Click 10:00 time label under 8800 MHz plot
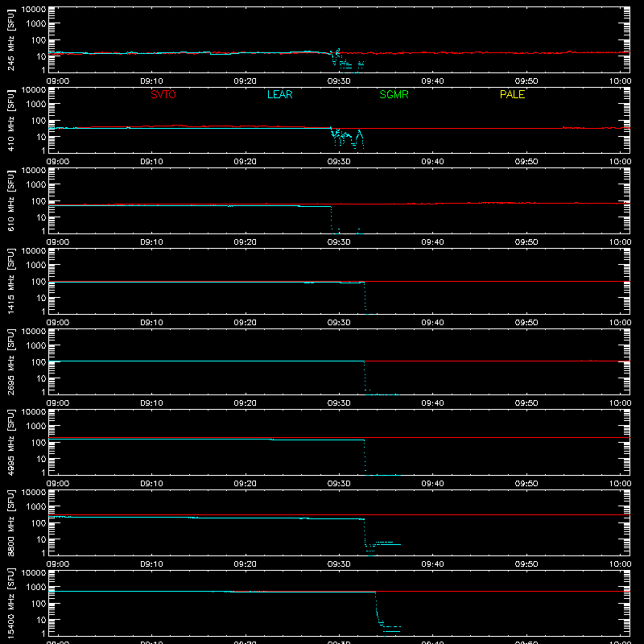 [620, 564]
